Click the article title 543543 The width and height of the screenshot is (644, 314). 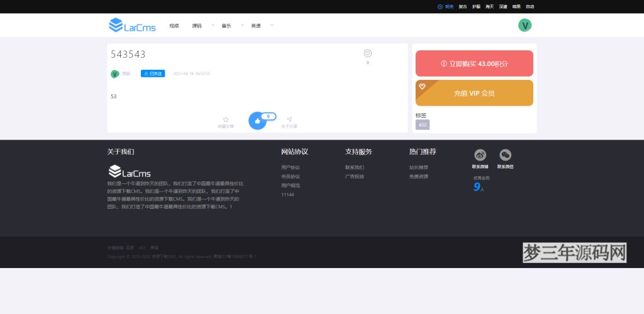coord(128,54)
